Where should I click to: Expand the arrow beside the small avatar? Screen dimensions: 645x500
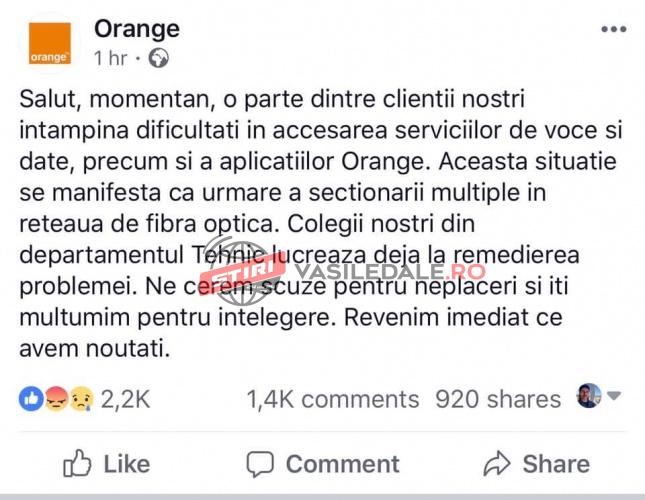click(x=612, y=395)
